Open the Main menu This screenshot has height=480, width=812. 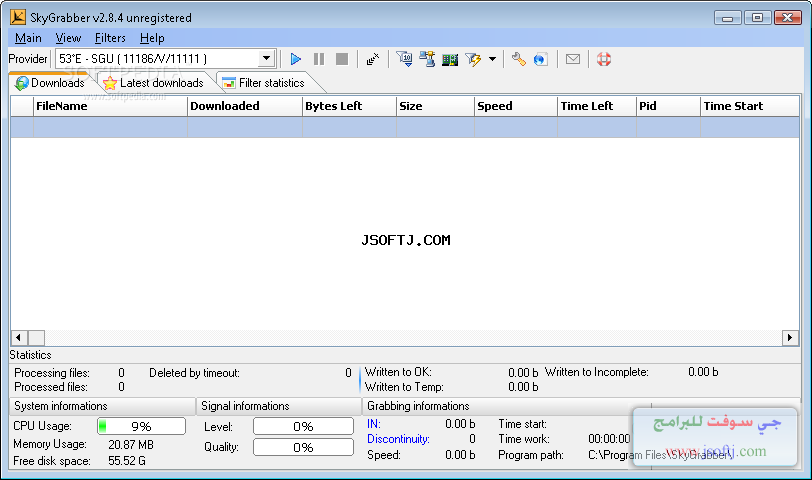[28, 38]
